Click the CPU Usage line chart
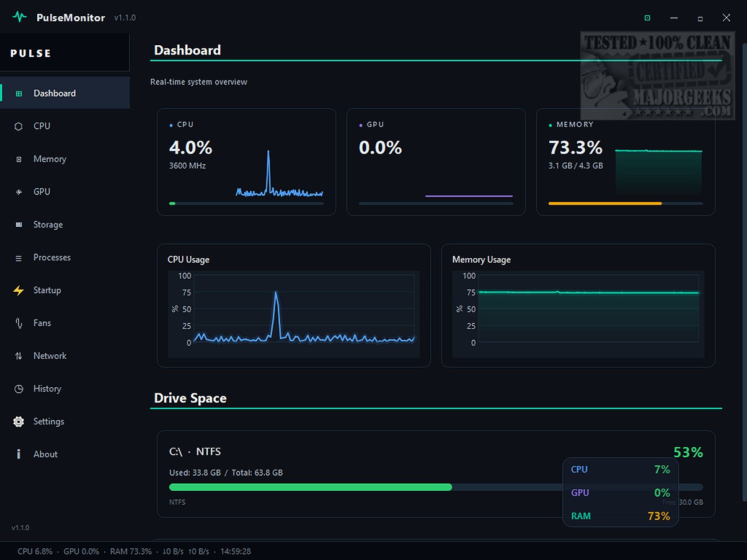Viewport: 747px width, 560px height. point(294,314)
